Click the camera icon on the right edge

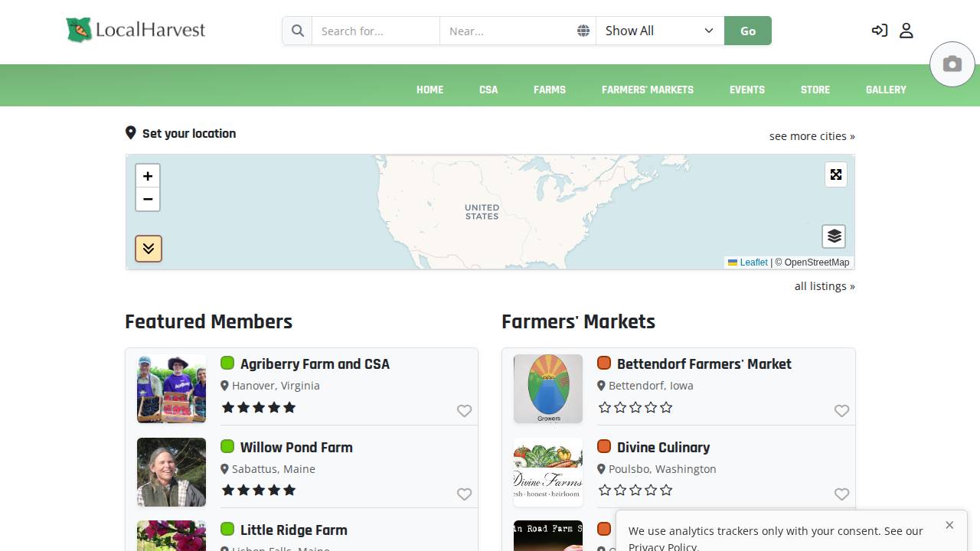(x=952, y=64)
